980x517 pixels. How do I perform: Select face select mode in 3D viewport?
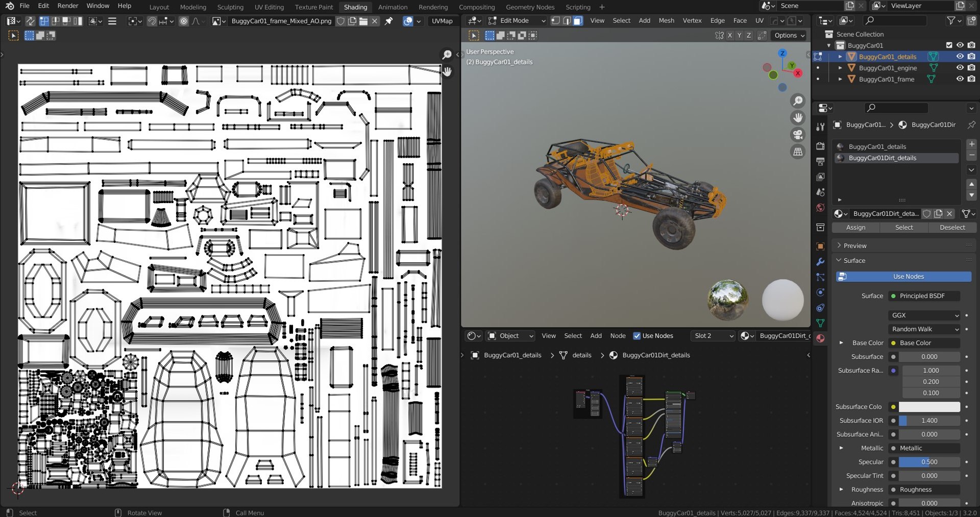578,21
